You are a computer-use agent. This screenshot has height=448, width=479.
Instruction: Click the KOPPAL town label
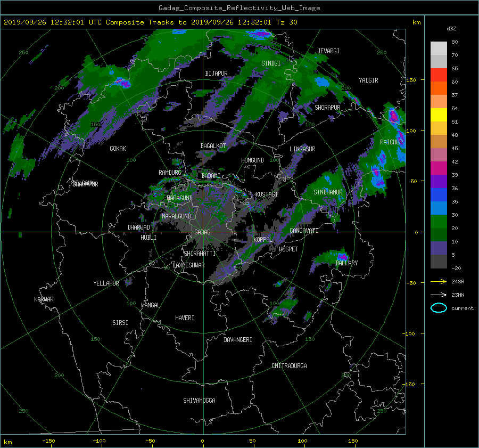(263, 239)
